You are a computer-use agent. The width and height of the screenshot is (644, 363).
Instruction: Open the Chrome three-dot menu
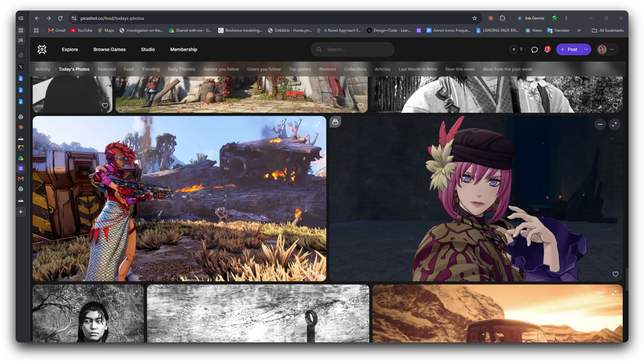tap(566, 18)
